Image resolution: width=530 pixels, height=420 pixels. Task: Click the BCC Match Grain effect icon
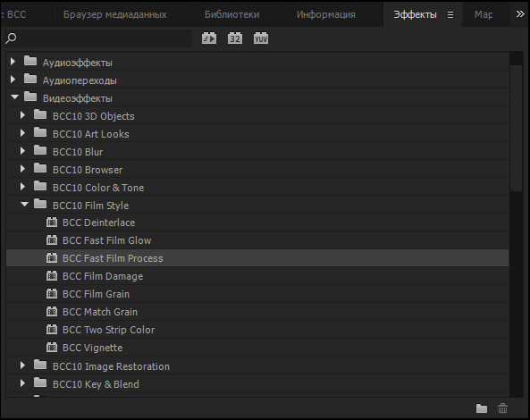click(x=52, y=312)
